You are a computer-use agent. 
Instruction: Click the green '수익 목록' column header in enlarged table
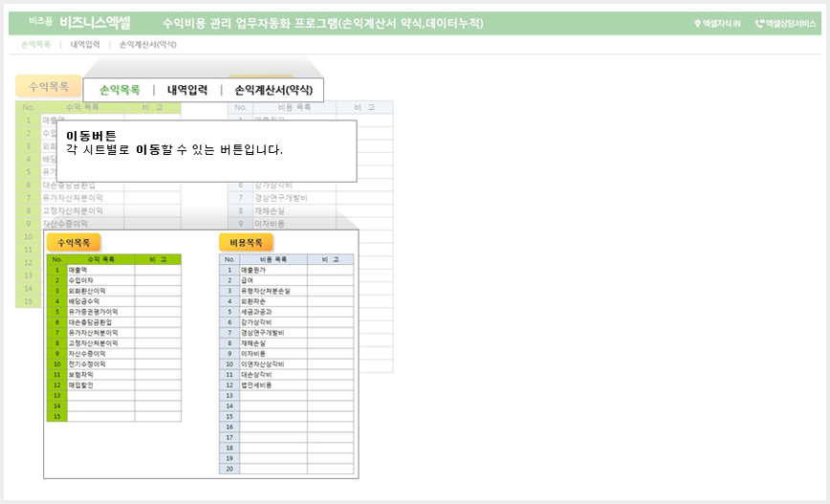tap(100, 259)
